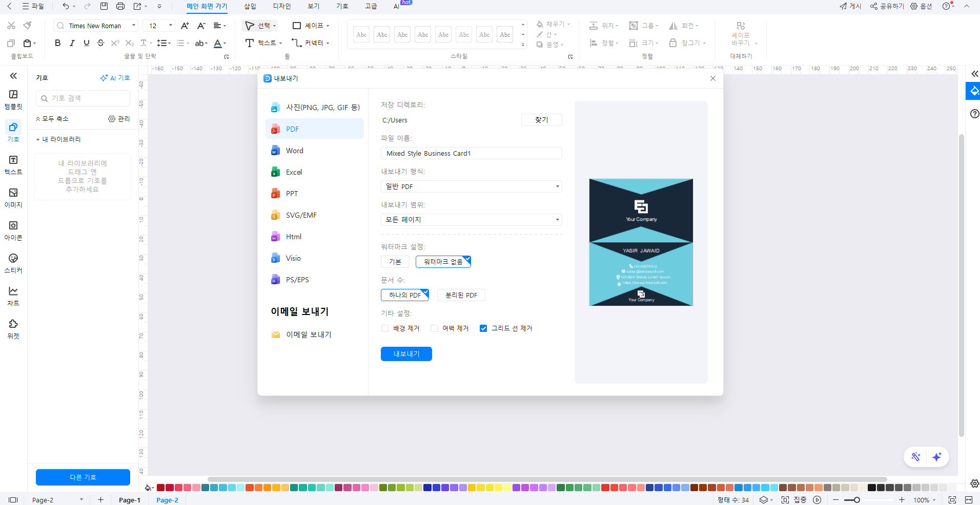Collapse the 내 라이브러리 section
This screenshot has width=980, height=505.
coord(38,139)
